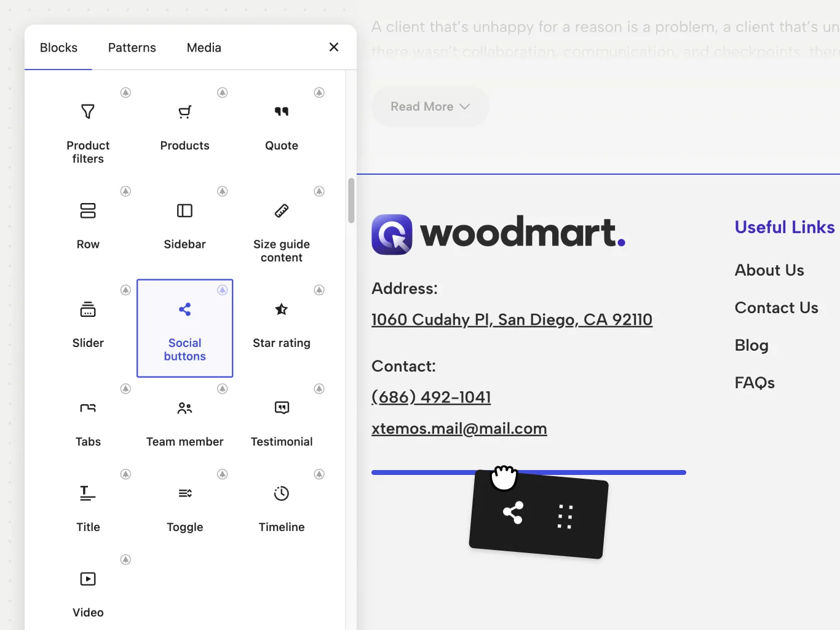Click the Useful Links heading
Screen dimensions: 840x630
[785, 227]
